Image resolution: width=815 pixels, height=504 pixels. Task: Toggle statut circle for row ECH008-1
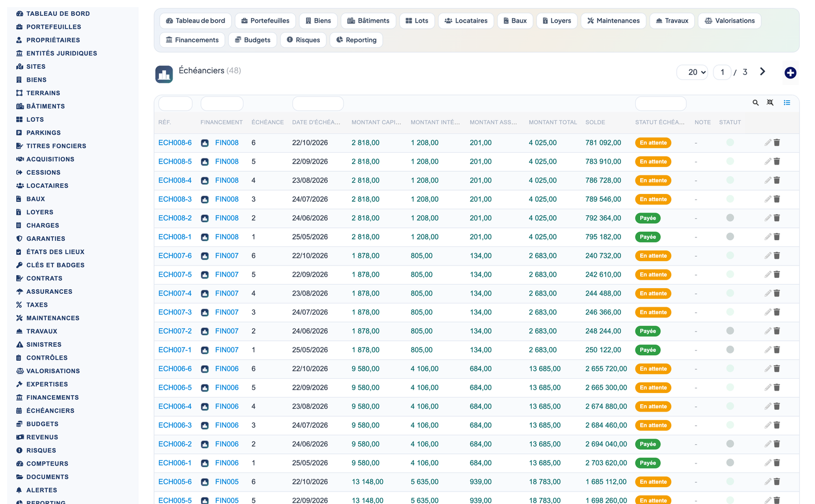tap(730, 237)
